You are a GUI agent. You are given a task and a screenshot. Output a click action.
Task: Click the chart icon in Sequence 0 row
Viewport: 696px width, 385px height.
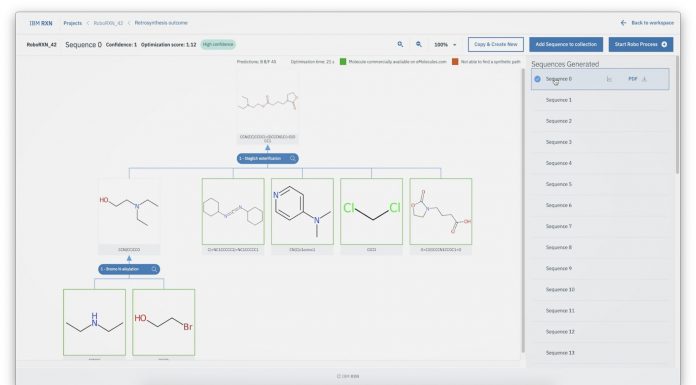(x=609, y=79)
